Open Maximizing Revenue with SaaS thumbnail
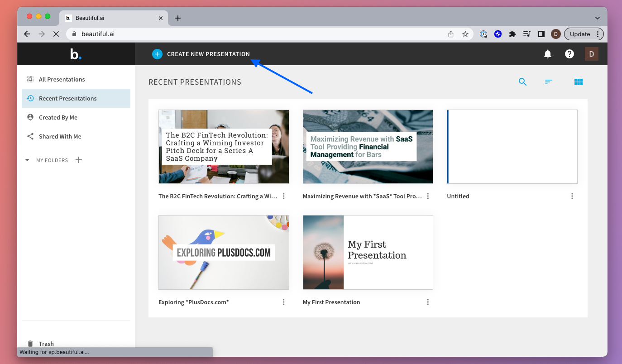The height and width of the screenshot is (364, 622). coord(368,147)
